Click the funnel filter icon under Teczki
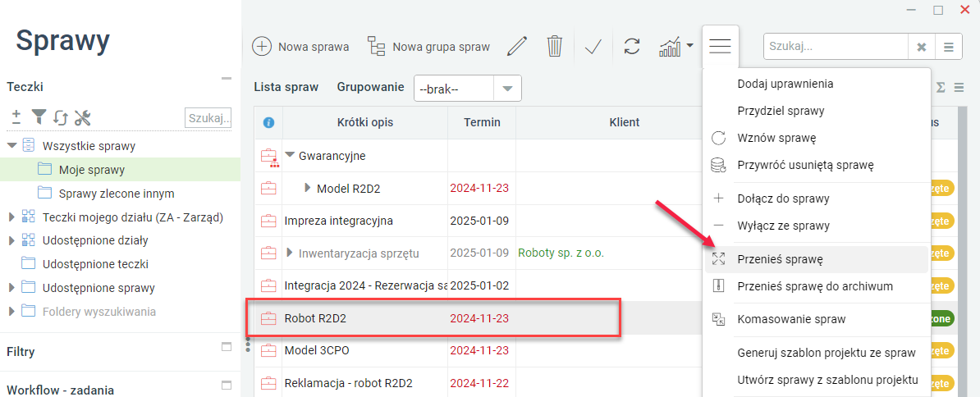This screenshot has width=980, height=397. point(39,116)
